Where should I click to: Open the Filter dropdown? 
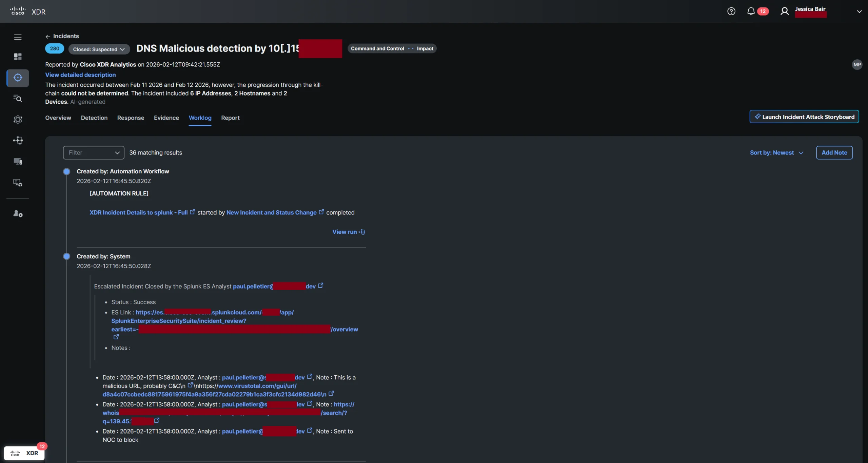coord(94,153)
